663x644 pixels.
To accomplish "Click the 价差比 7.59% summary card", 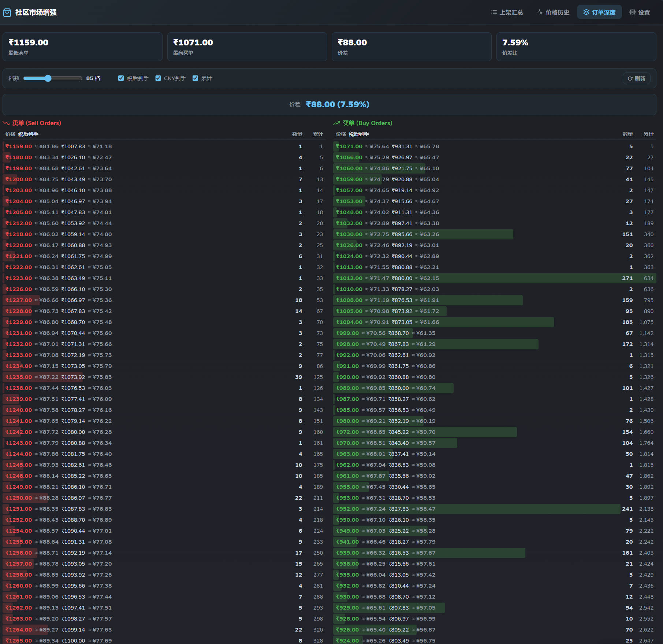I will tap(576, 47).
